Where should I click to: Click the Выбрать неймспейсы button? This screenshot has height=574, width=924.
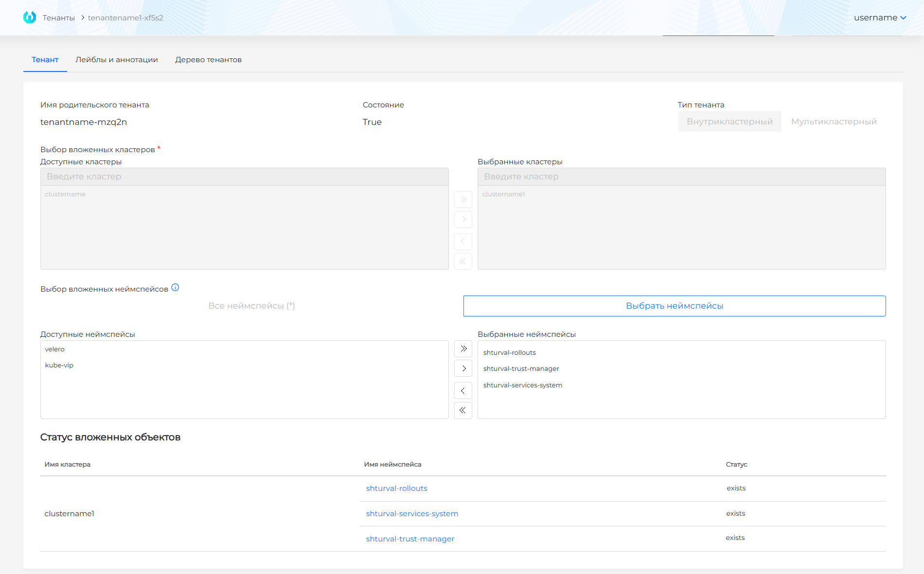point(674,306)
